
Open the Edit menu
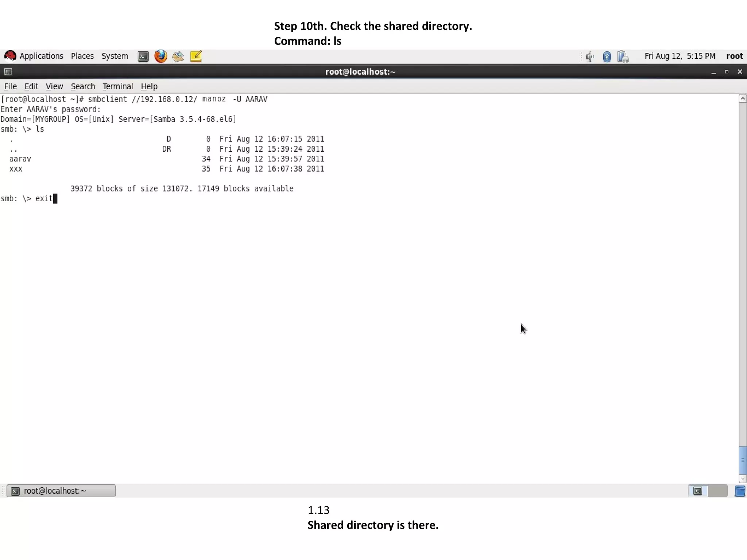coord(31,86)
